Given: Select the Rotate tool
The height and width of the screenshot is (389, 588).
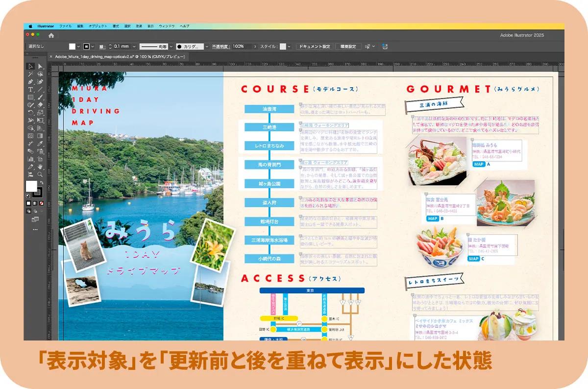Looking at the screenshot, I should pyautogui.click(x=30, y=112).
